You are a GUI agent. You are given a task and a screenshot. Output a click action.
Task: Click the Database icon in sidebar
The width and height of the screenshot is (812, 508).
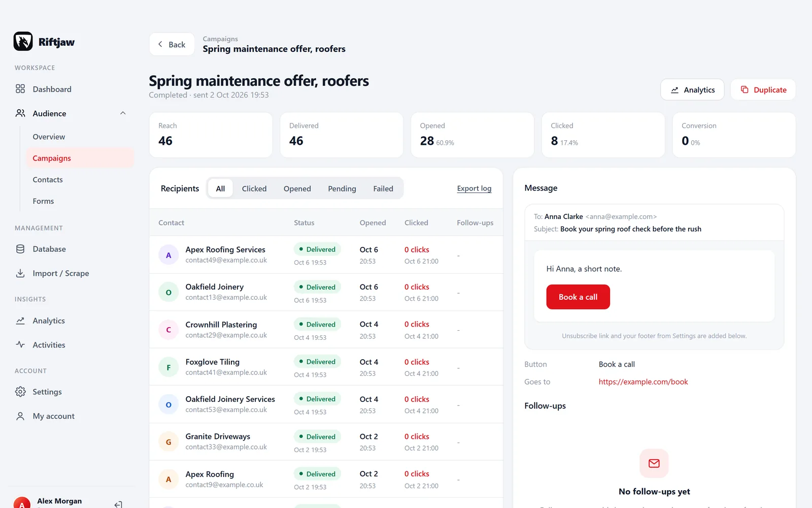pyautogui.click(x=20, y=249)
